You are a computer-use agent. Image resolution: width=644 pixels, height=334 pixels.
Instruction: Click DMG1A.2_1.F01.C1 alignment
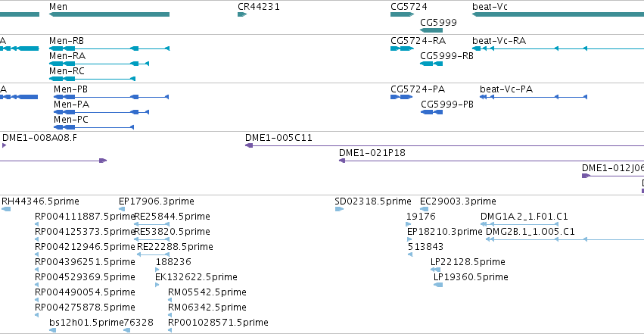point(520,224)
